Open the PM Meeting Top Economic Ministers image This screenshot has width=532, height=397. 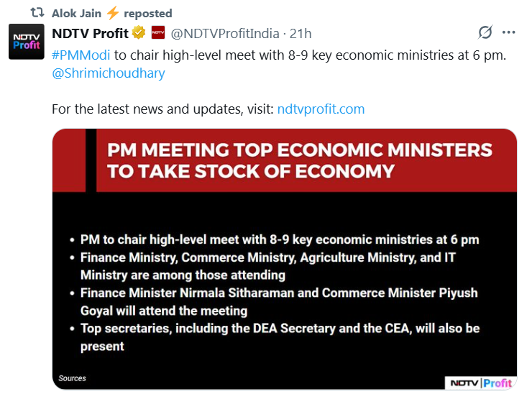285,259
